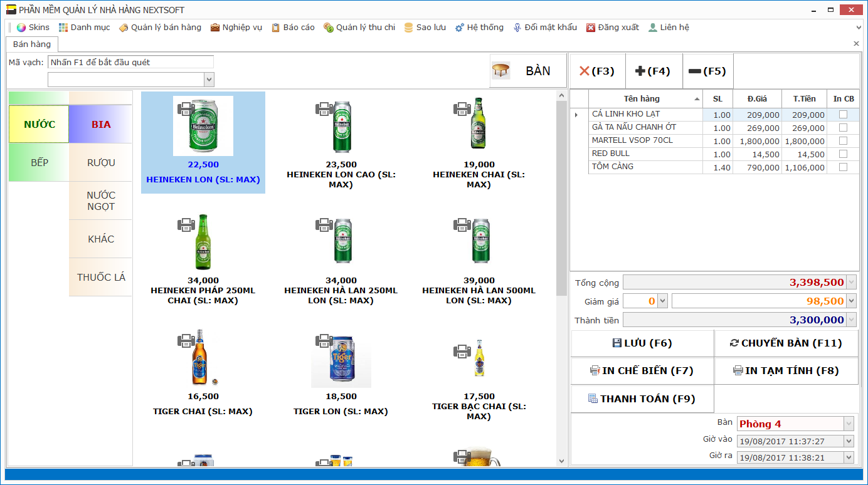
Task: Click the delete item (F3) button
Action: pos(597,71)
